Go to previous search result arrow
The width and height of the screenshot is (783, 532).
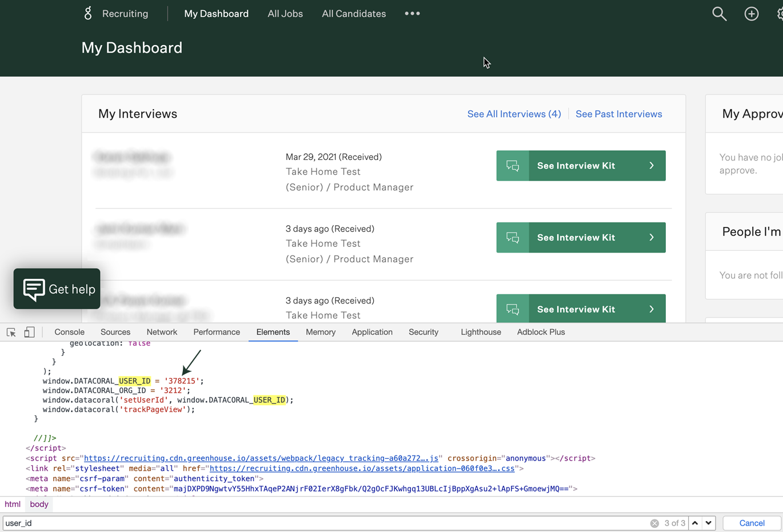pos(695,523)
